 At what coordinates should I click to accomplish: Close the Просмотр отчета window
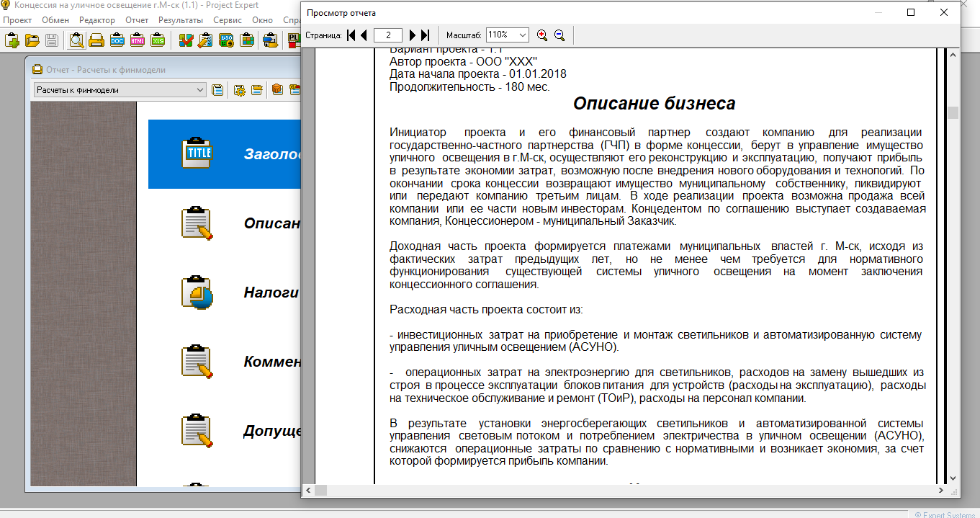point(944,12)
